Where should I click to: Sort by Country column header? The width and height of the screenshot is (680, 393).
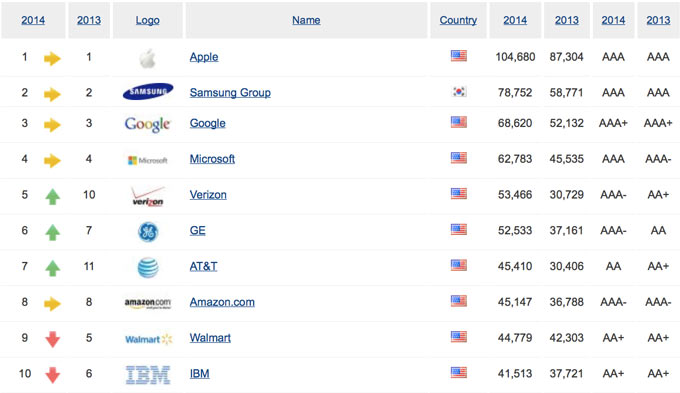click(x=458, y=20)
